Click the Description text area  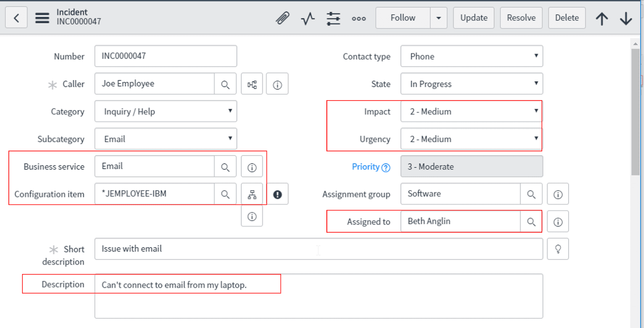point(319,296)
